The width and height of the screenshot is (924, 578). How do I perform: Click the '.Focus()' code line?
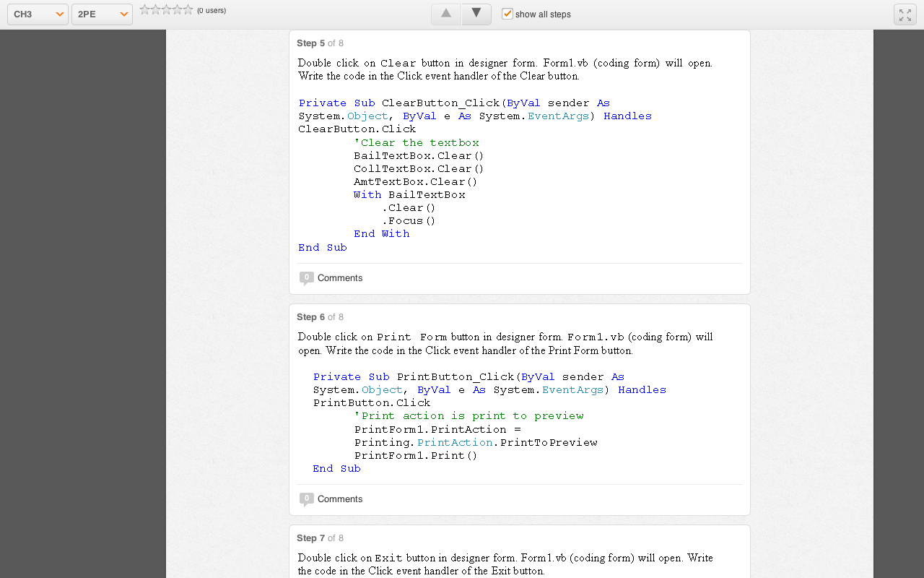pos(409,221)
